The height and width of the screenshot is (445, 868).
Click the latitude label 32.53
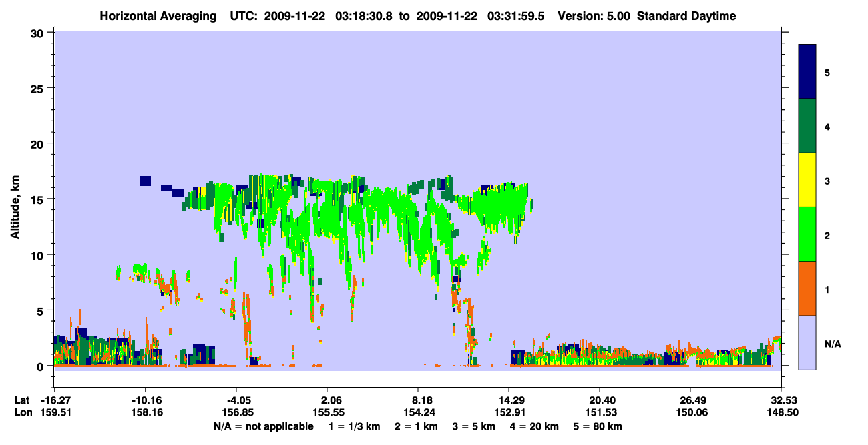782,400
